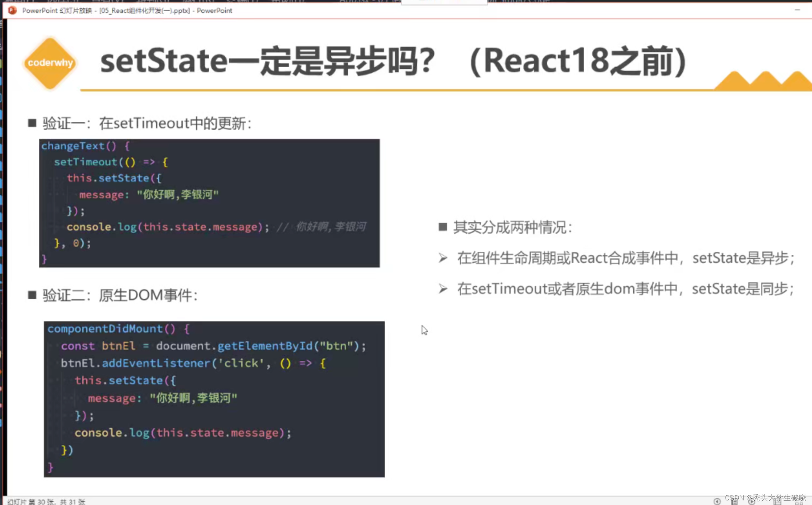The height and width of the screenshot is (505, 812).
Task: Click the code line 'componentDidMount() {'
Action: tap(118, 329)
